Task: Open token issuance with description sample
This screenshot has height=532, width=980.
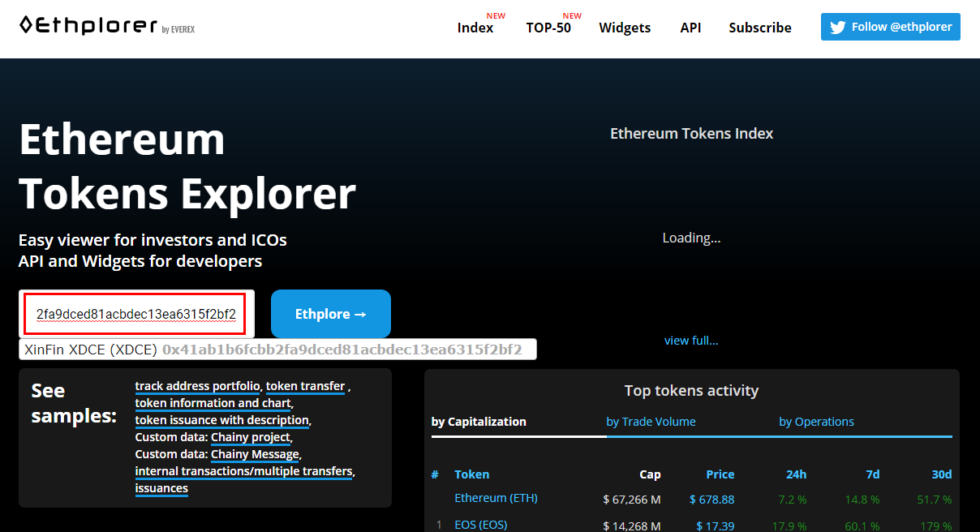Action: 222,420
